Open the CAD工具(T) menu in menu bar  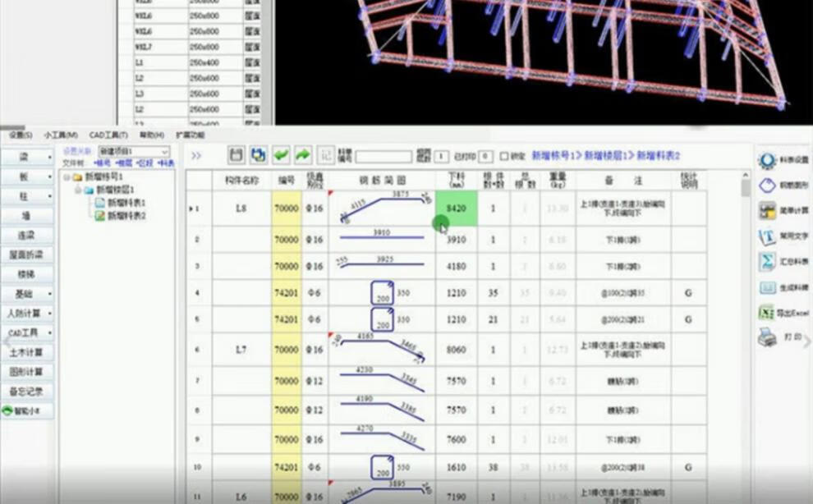coord(108,135)
